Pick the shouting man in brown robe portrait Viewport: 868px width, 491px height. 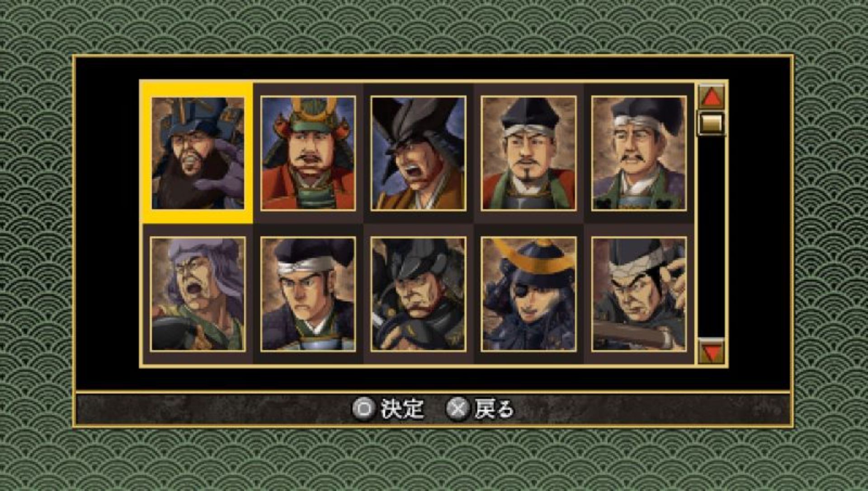click(x=418, y=153)
